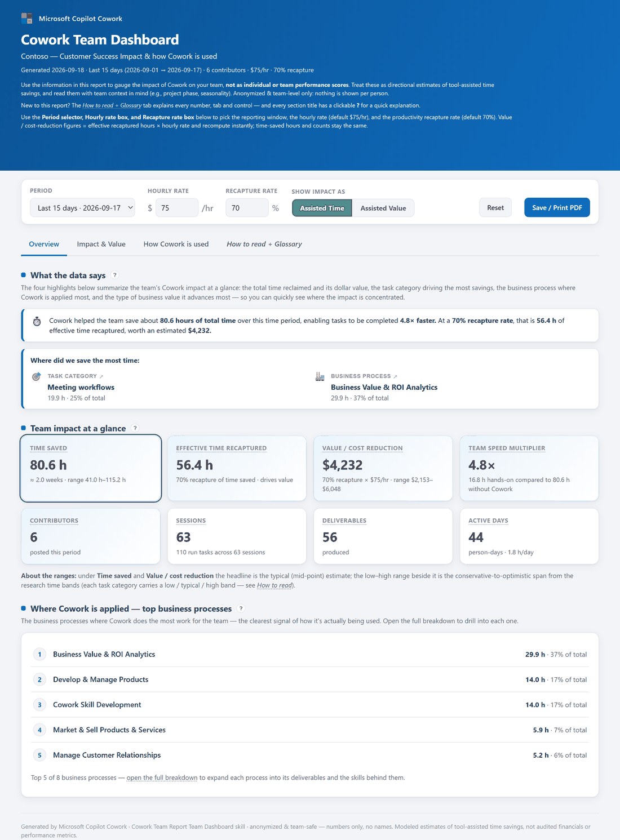
Task: Click into the Recapture Rate input field
Action: [x=247, y=208]
